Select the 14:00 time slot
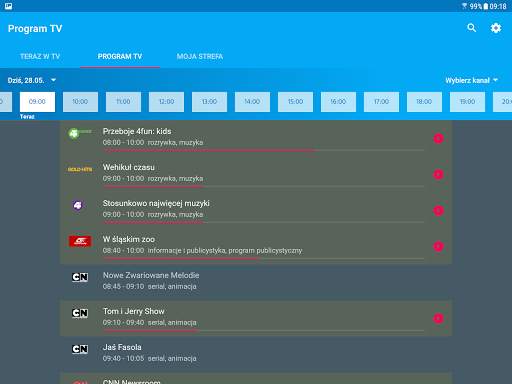Viewport: 512px width, 384px height. click(252, 102)
